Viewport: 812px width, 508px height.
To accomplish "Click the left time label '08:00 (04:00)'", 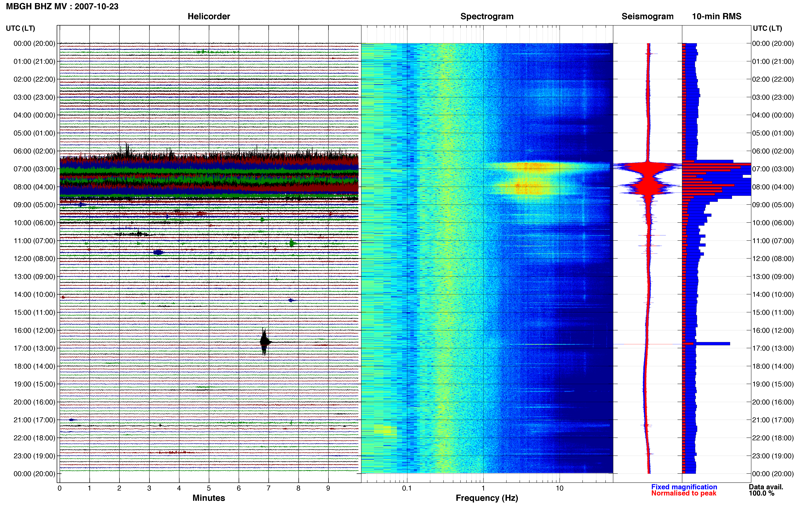I will tap(34, 187).
